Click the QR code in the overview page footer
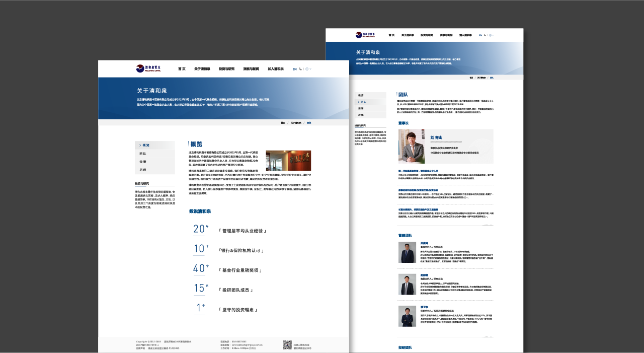The height and width of the screenshot is (353, 644). click(x=287, y=345)
